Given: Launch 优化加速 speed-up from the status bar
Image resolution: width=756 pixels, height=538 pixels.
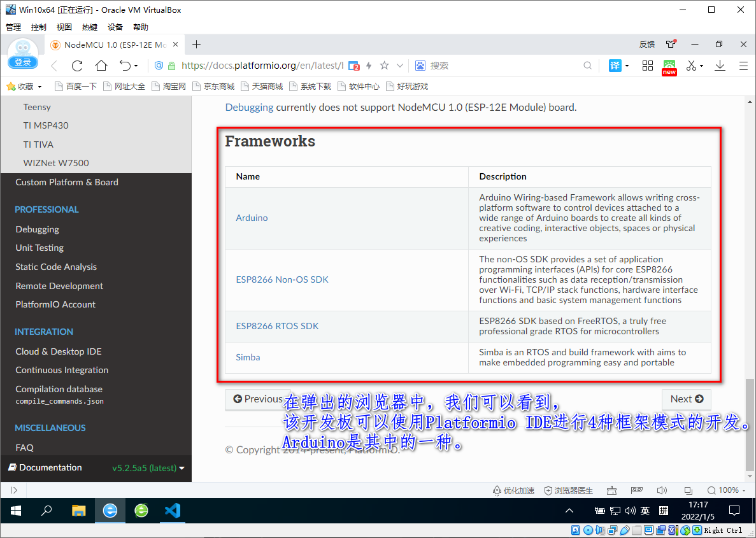Looking at the screenshot, I should point(513,491).
